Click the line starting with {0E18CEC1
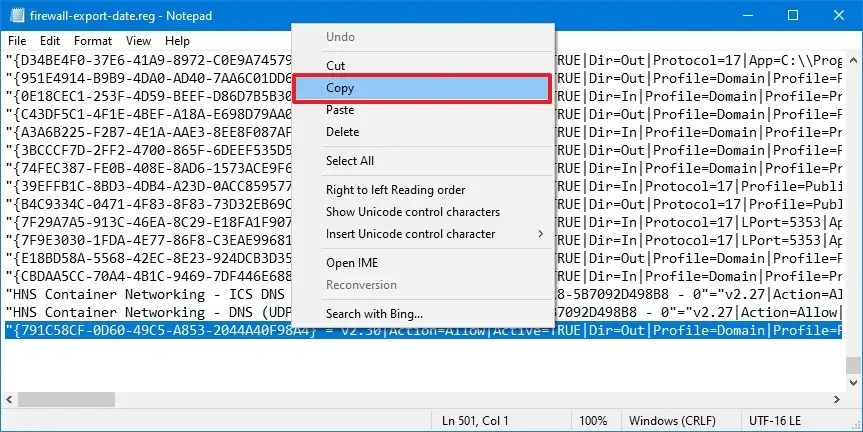863x432 pixels. pos(148,96)
